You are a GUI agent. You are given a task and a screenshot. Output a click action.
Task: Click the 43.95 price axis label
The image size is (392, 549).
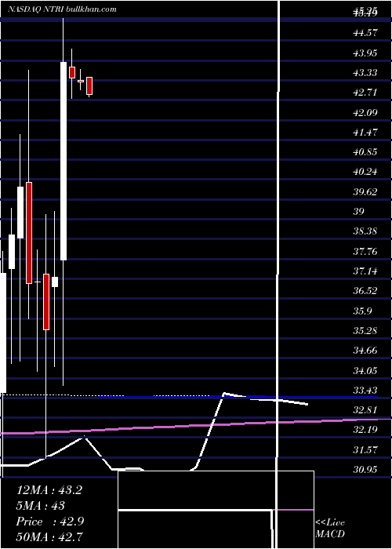click(x=365, y=53)
